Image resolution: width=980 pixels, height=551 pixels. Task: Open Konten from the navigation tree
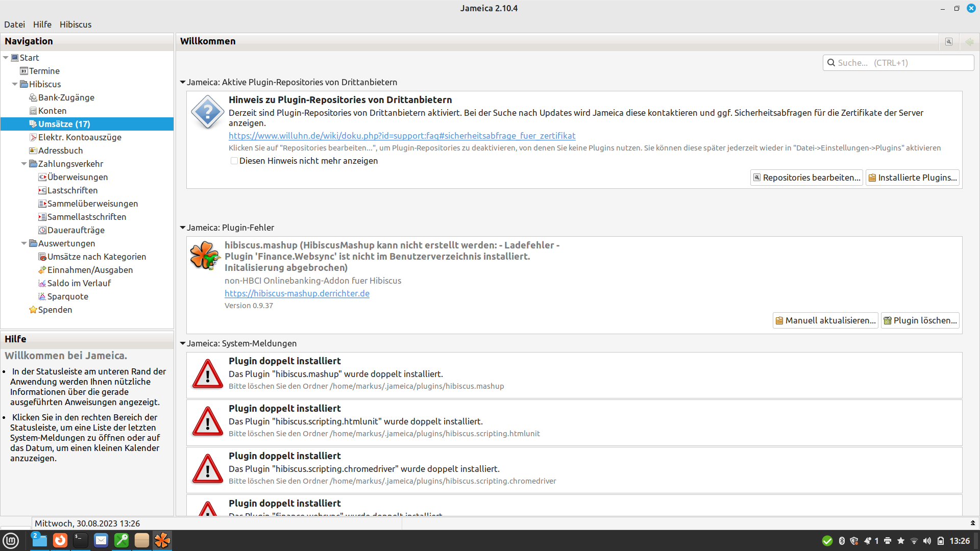click(52, 111)
